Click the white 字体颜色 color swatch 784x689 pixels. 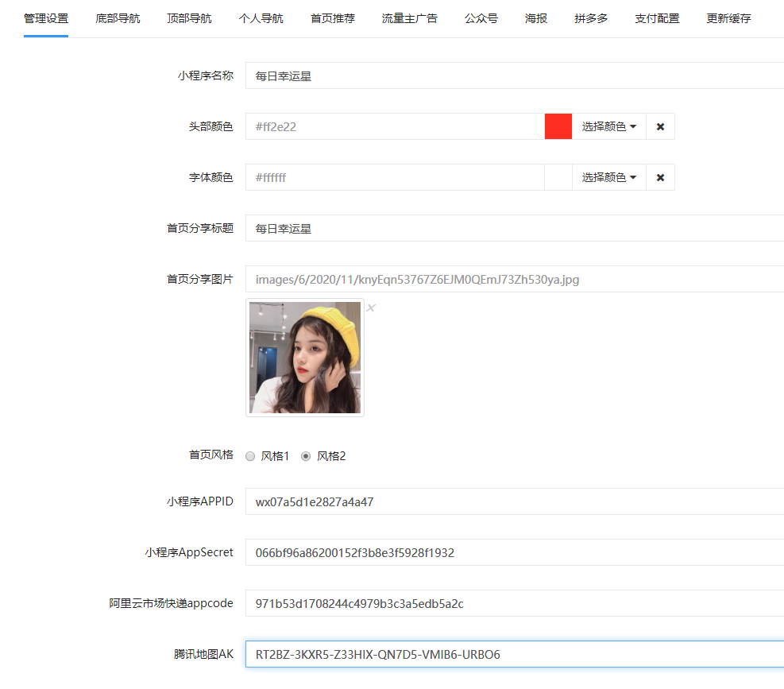pos(558,178)
